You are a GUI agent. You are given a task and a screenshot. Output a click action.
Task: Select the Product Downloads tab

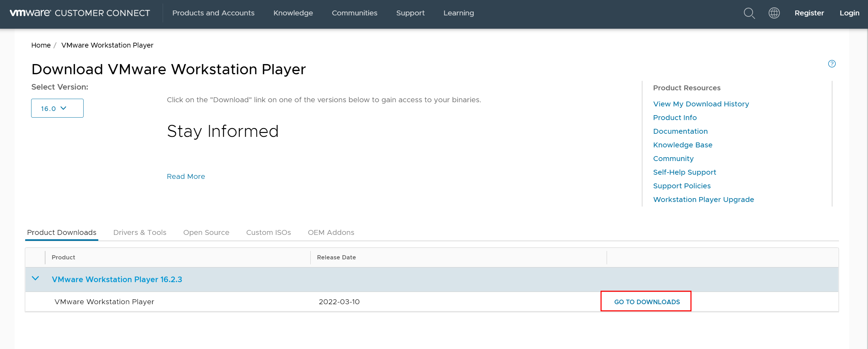click(62, 232)
